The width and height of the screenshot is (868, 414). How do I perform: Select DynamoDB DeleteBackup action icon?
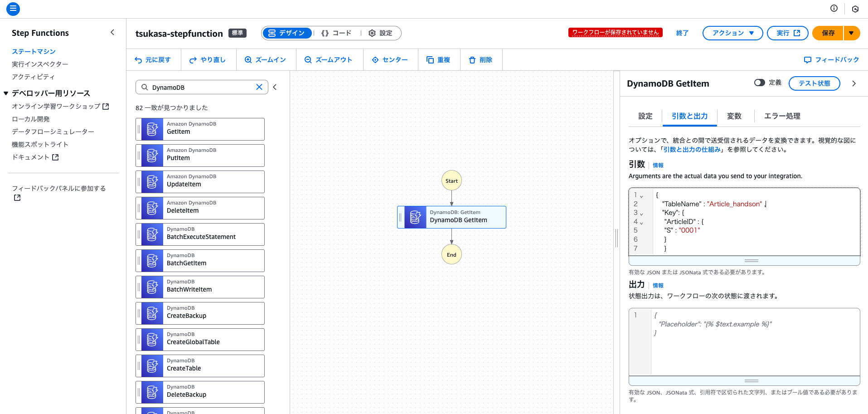152,392
